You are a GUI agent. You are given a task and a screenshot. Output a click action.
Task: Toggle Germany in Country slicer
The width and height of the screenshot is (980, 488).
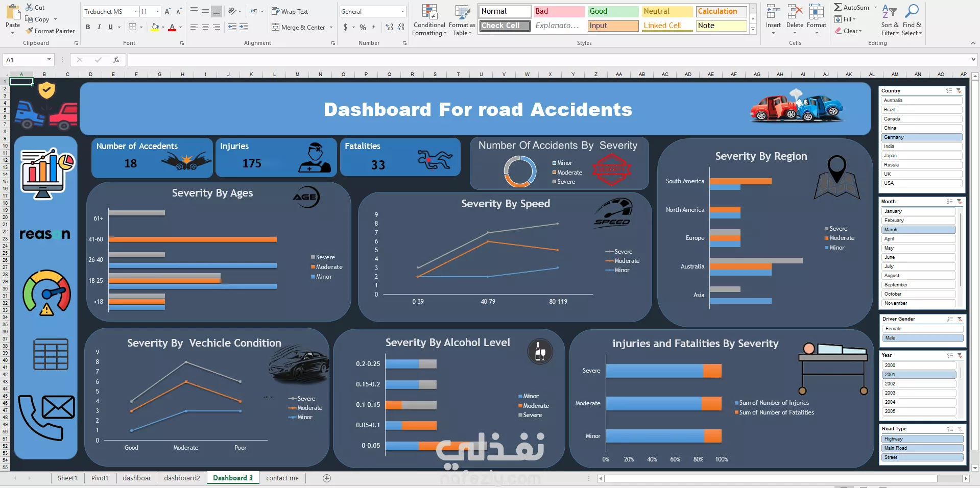(x=922, y=137)
